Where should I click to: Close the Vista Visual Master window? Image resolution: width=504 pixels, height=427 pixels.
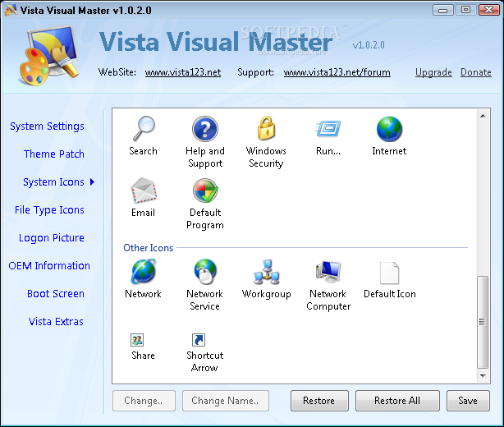[x=489, y=10]
